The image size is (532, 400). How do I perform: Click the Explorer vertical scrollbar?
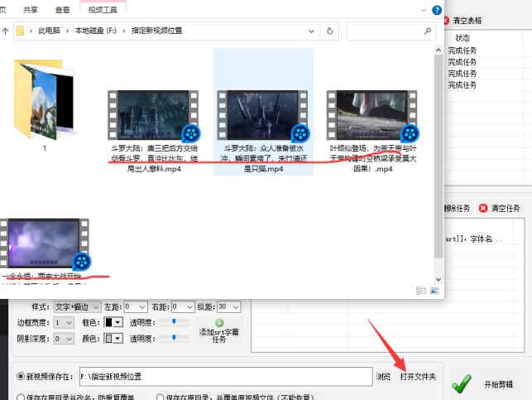click(439, 157)
